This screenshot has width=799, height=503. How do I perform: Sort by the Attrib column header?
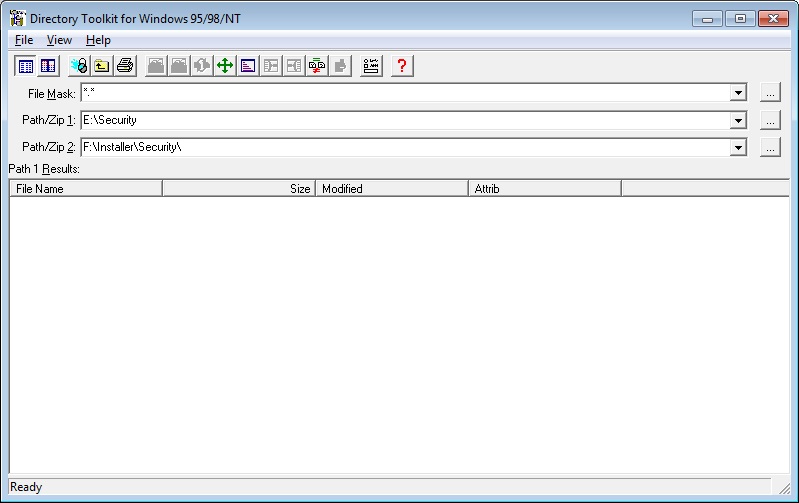(x=545, y=189)
